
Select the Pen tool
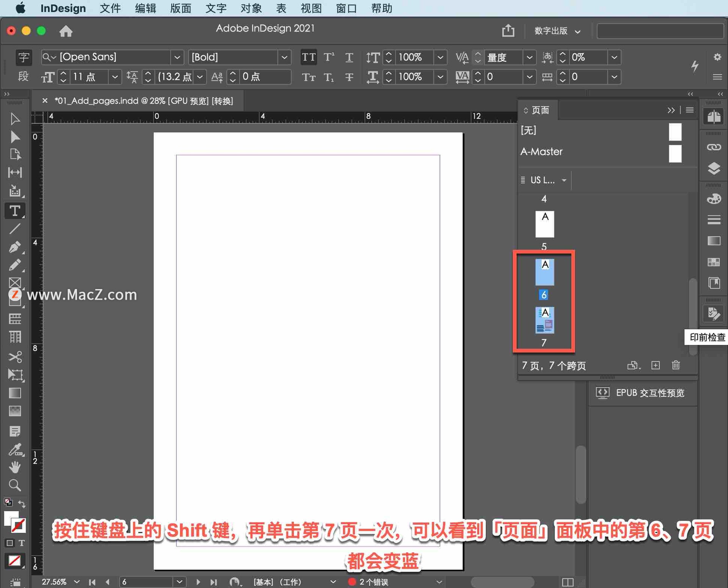click(x=15, y=247)
